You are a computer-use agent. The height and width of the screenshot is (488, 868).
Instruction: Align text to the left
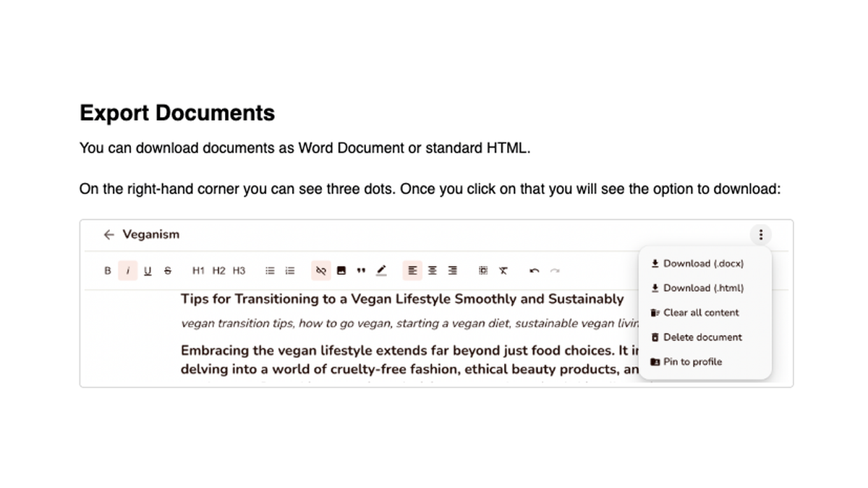tap(412, 270)
